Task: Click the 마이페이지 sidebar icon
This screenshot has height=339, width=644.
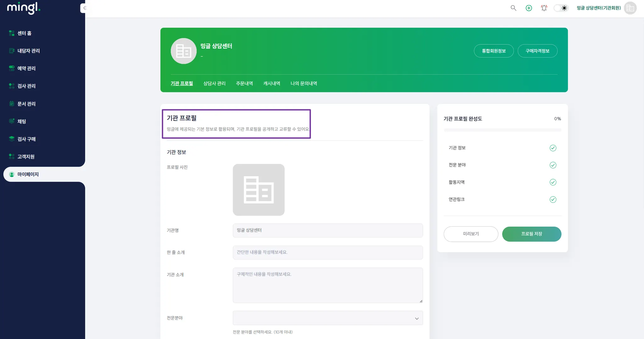Action: 12,174
